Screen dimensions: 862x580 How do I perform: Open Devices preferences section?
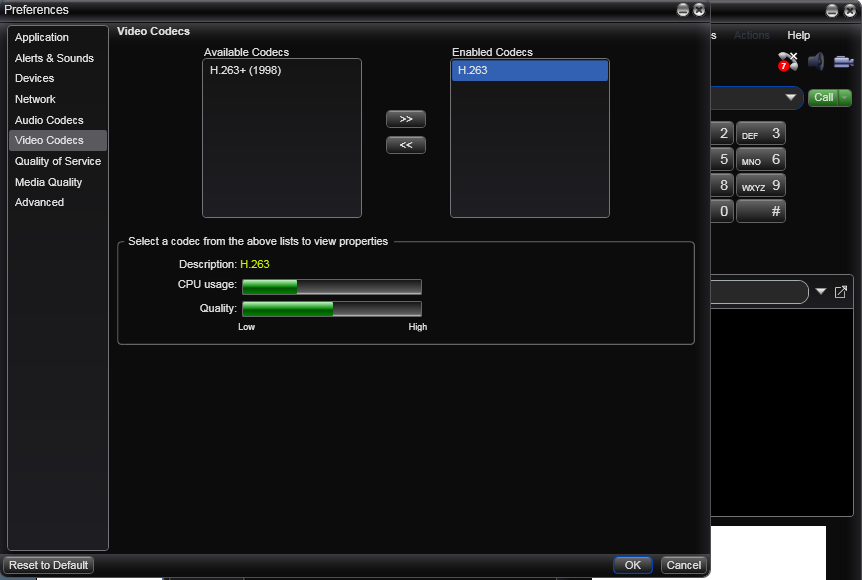click(x=58, y=79)
